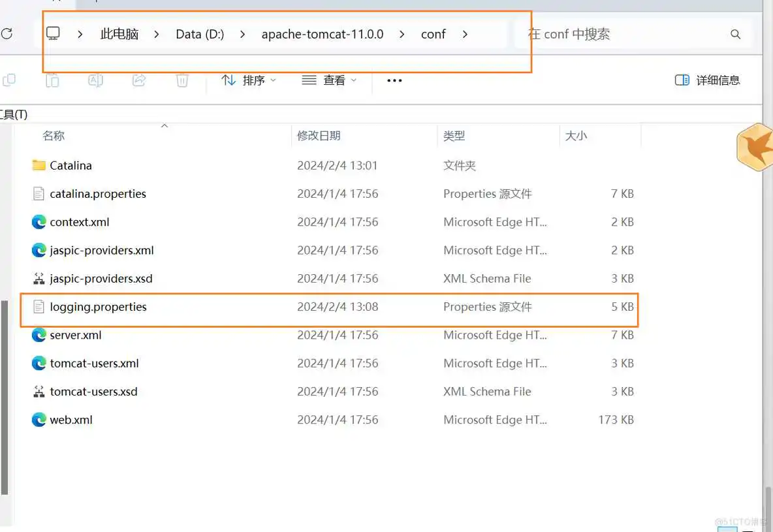Select web.xml file name
The width and height of the screenshot is (773, 532).
click(71, 420)
